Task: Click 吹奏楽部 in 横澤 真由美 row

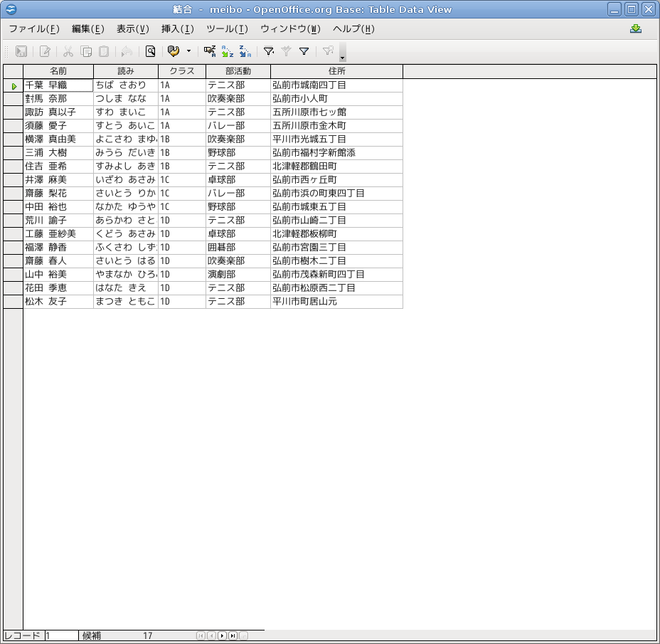Action: (238, 139)
